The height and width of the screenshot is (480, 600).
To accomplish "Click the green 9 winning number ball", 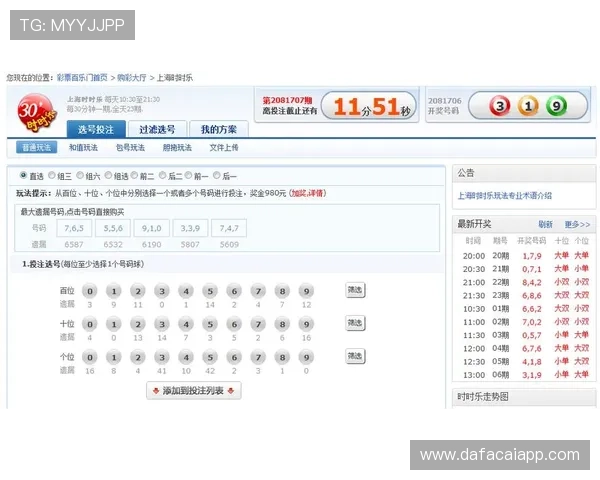I will pyautogui.click(x=556, y=106).
